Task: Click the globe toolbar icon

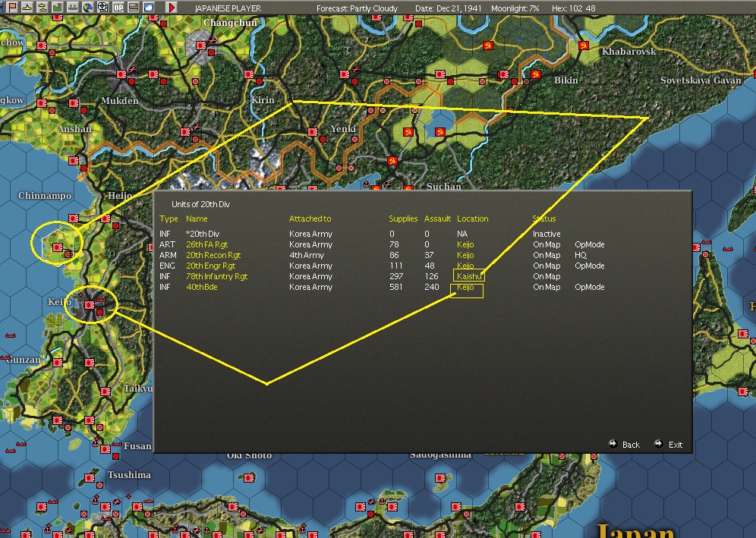Action: click(88, 8)
